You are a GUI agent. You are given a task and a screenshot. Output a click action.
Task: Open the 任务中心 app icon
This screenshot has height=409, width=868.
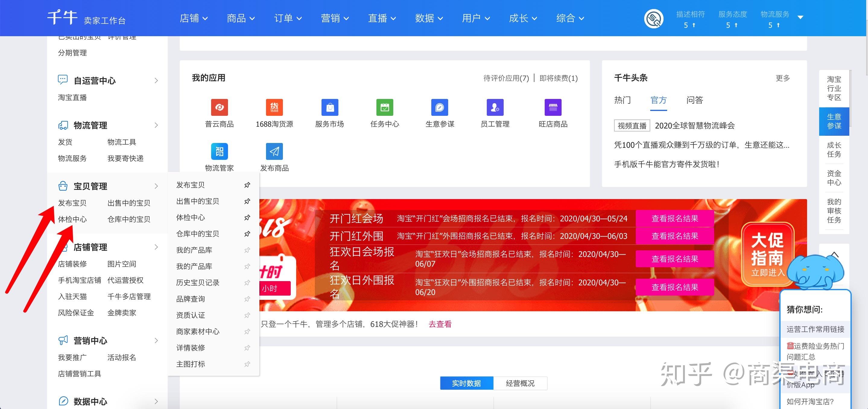385,107
